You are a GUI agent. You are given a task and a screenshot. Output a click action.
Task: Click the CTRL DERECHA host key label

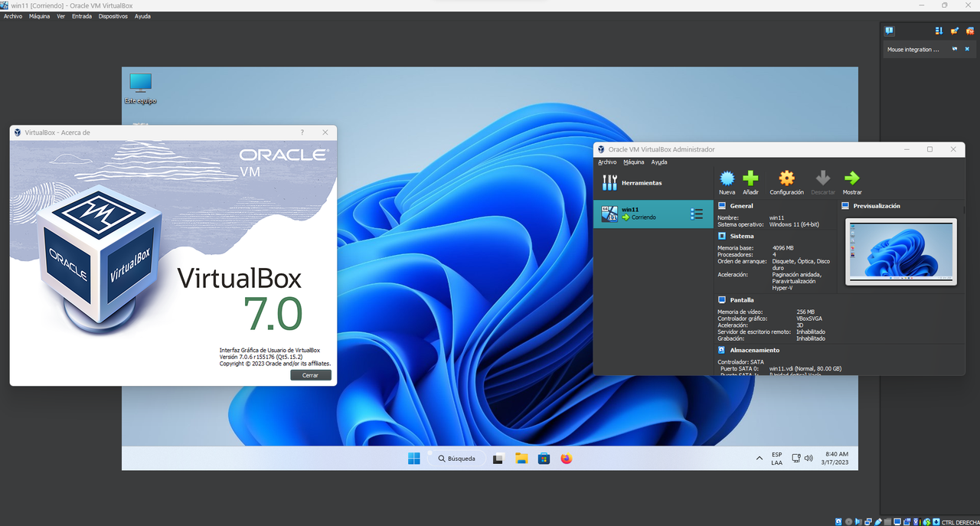tap(961, 522)
